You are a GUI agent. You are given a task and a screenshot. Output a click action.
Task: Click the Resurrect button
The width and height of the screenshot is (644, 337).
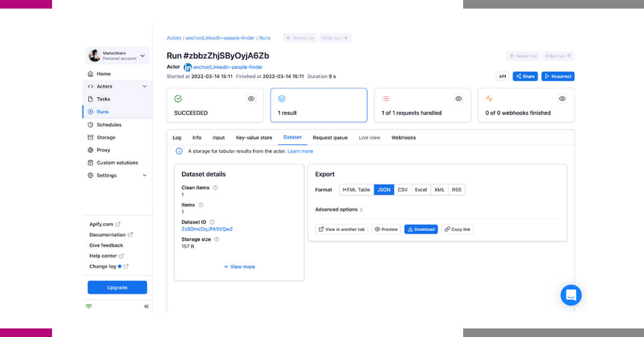(558, 76)
